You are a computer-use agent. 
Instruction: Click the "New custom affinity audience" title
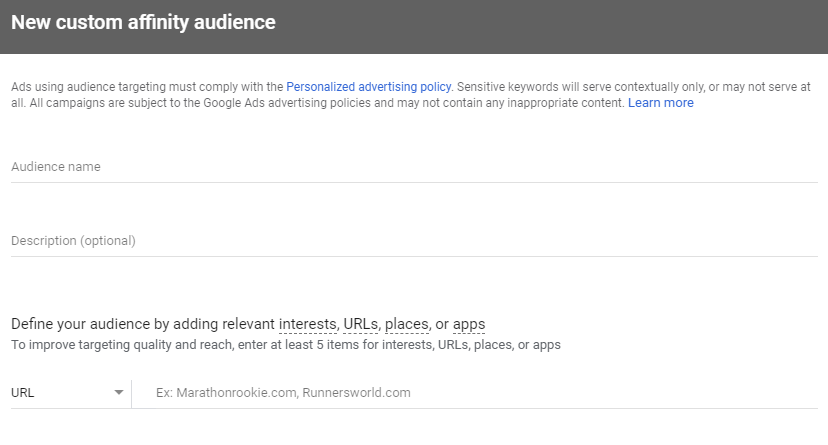[x=143, y=21]
